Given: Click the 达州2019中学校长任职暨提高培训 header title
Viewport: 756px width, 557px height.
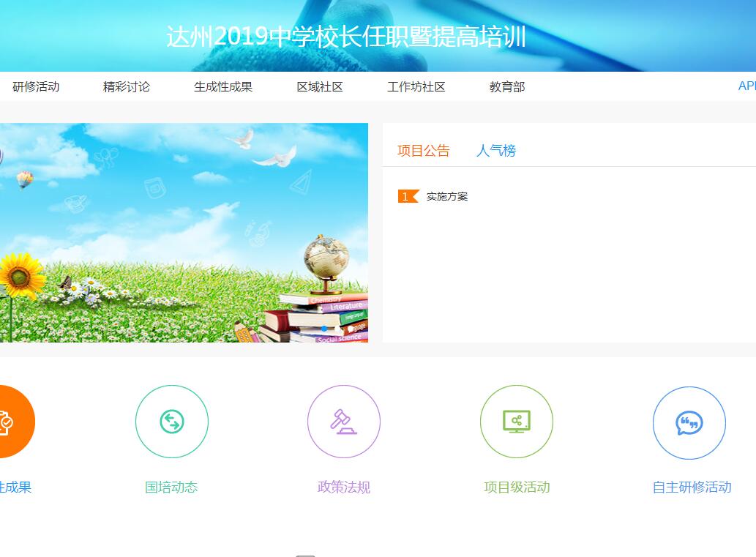Looking at the screenshot, I should click(x=346, y=37).
